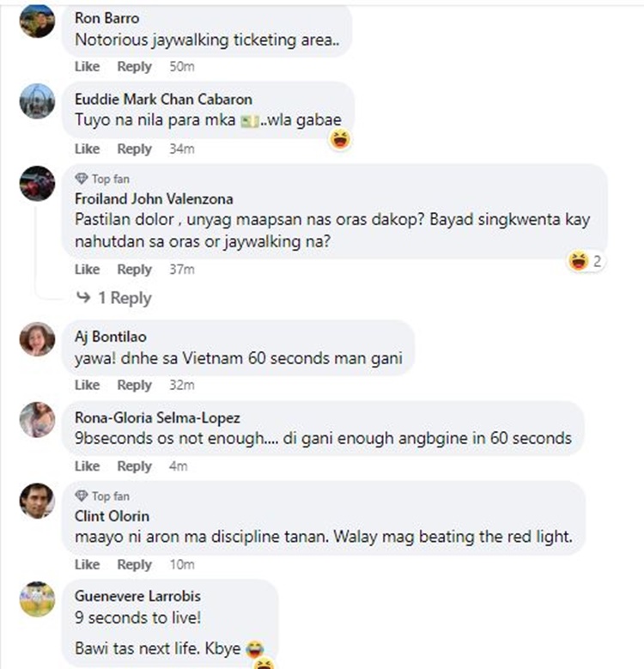Open Guenevere Larrobis's profile name link
Viewport: 644px width, 669px height.
[x=137, y=596]
